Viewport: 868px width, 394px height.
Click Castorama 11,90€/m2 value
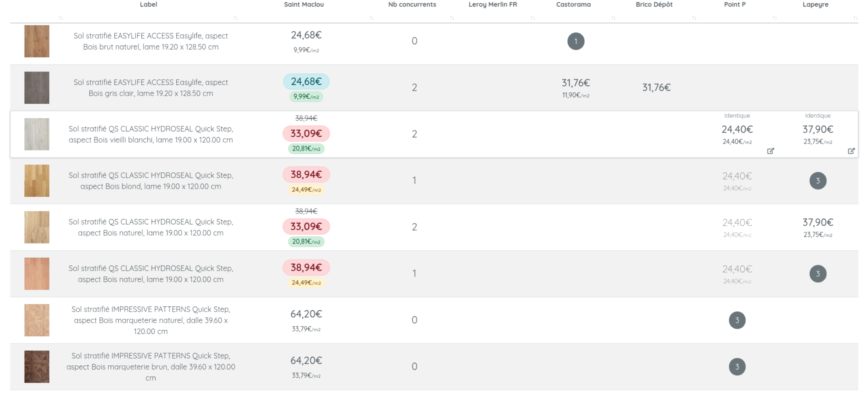576,95
